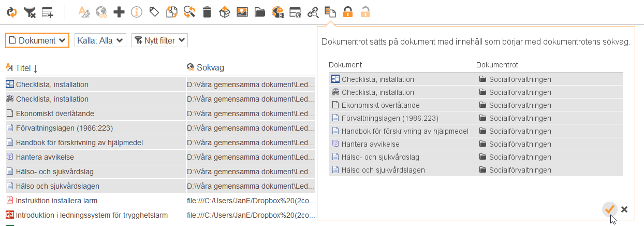Click Hälso och sjukvårdslagen in popup table
Viewport: 644px width, 226px height.
(383, 170)
